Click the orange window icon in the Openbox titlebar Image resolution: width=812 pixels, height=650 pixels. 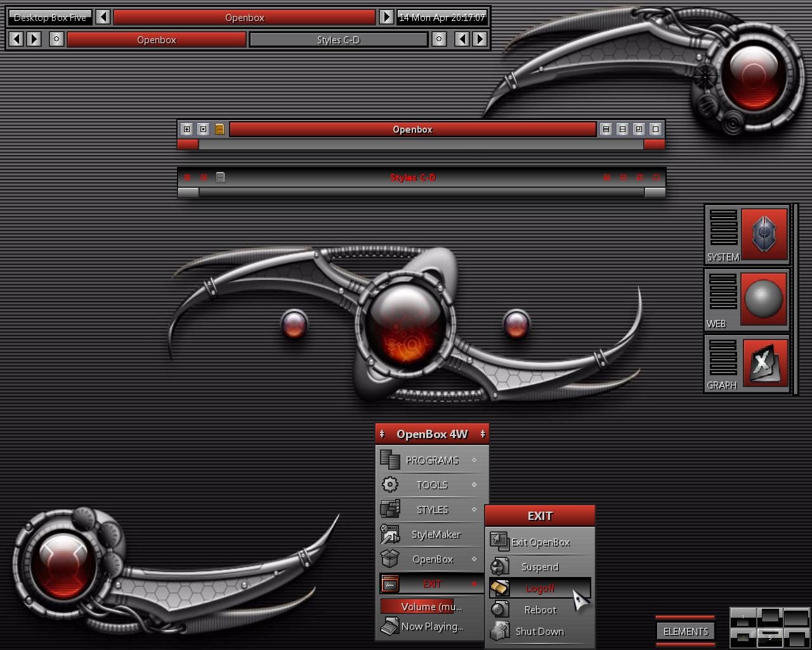(219, 129)
